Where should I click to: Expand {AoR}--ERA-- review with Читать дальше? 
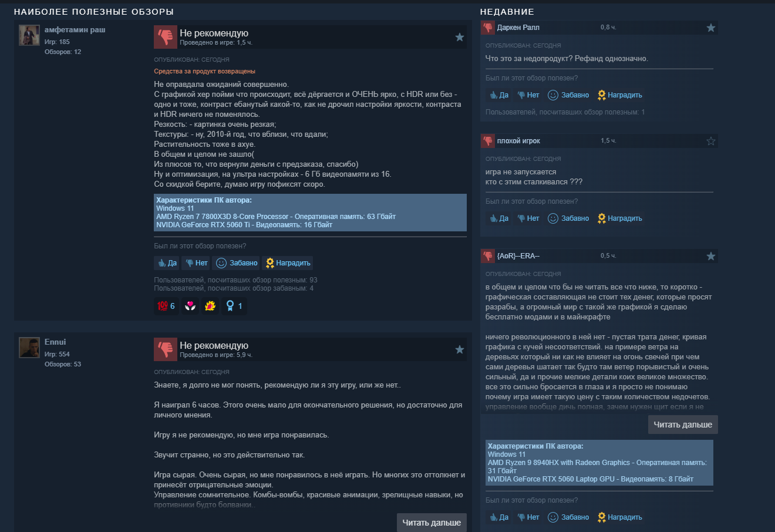point(683,425)
